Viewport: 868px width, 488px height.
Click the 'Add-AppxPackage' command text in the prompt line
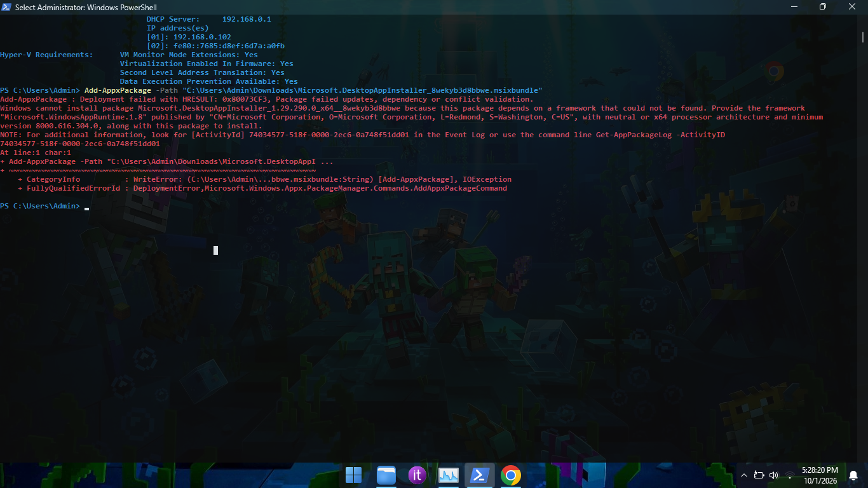point(118,90)
